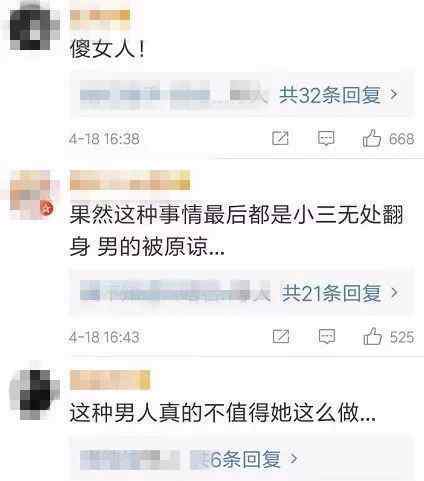Like the comment with 525 likes
424x481 pixels.
(x=372, y=336)
